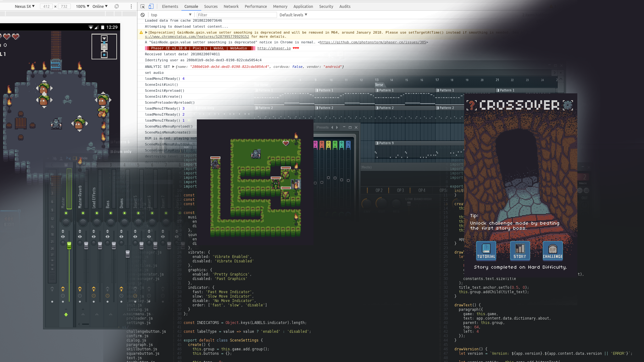Toggle the device toolbar icon in DevTools
This screenshot has width=644, height=362.
[x=151, y=6]
